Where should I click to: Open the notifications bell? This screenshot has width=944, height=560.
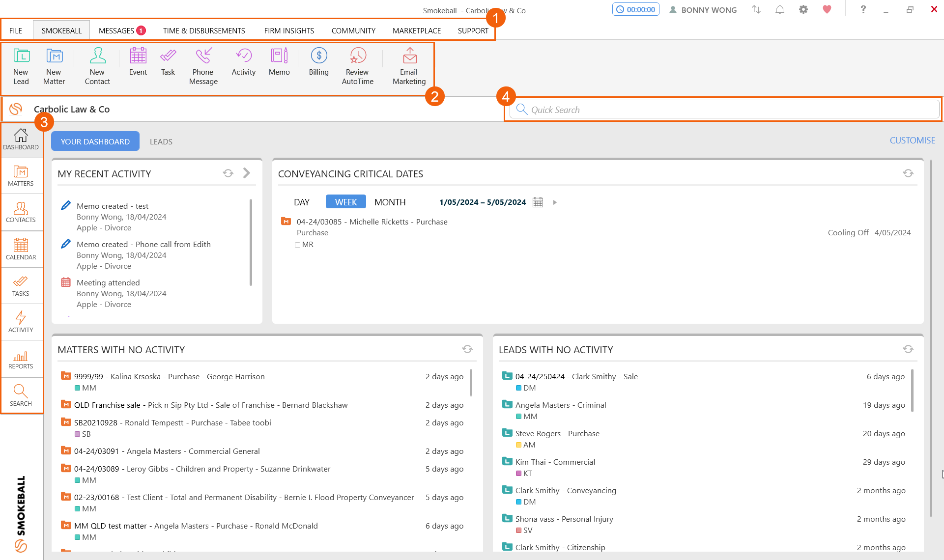click(780, 10)
